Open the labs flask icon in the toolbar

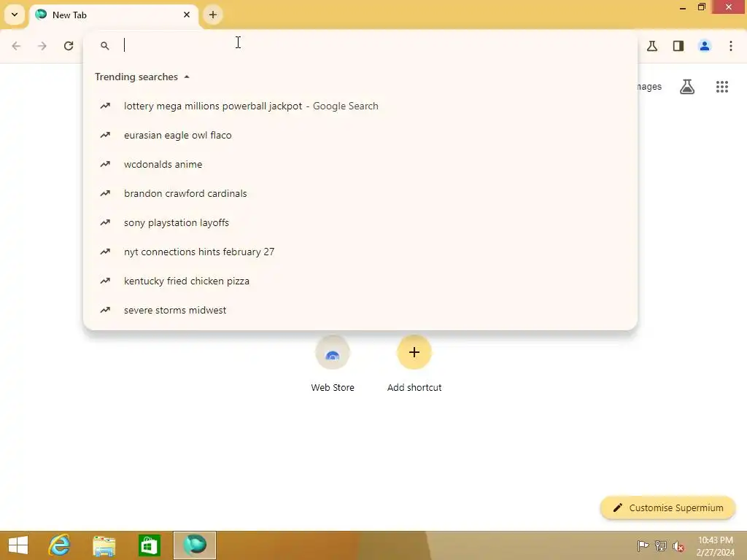[652, 46]
